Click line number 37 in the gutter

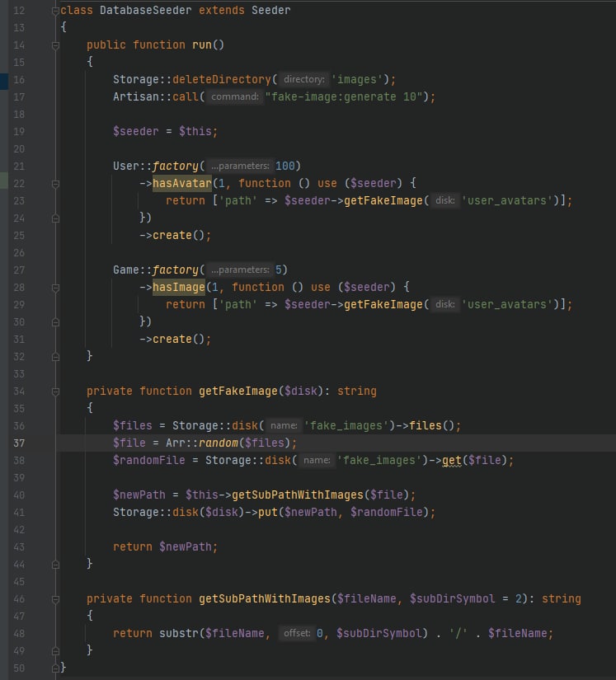point(19,443)
